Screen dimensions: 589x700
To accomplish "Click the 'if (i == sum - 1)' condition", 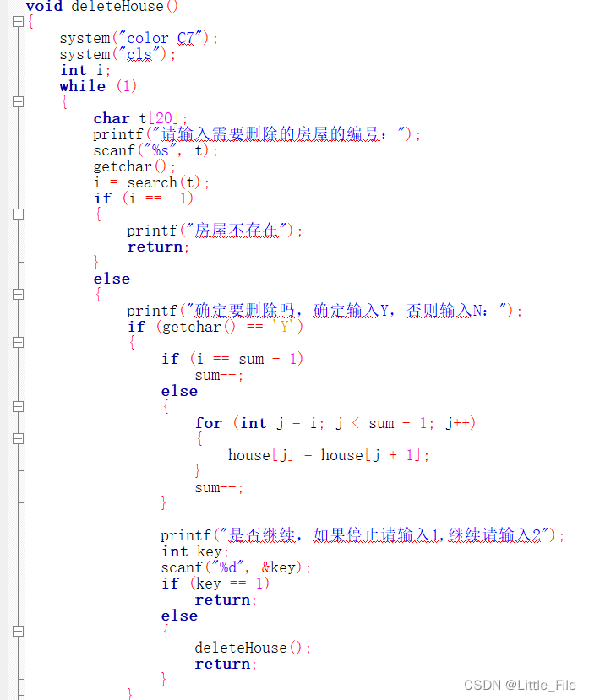I will [x=232, y=359].
